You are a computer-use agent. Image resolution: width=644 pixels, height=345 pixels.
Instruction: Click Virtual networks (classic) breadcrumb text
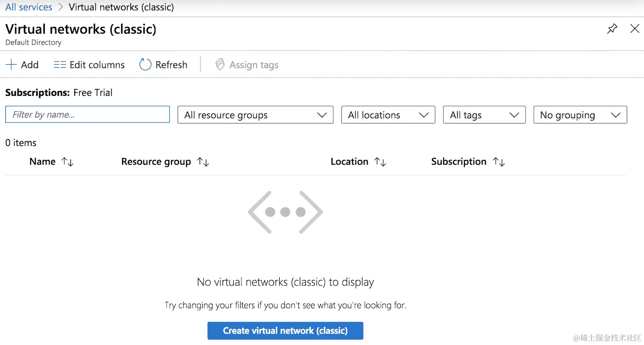point(121,7)
